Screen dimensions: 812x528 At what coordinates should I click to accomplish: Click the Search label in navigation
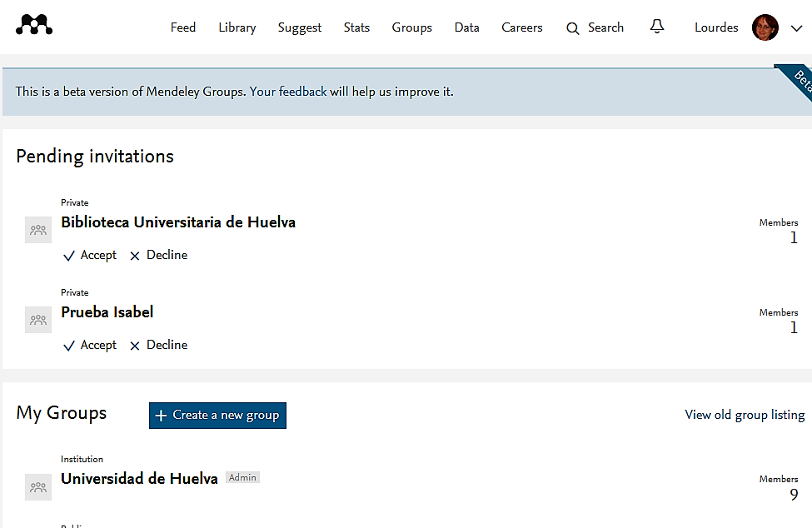click(x=605, y=27)
